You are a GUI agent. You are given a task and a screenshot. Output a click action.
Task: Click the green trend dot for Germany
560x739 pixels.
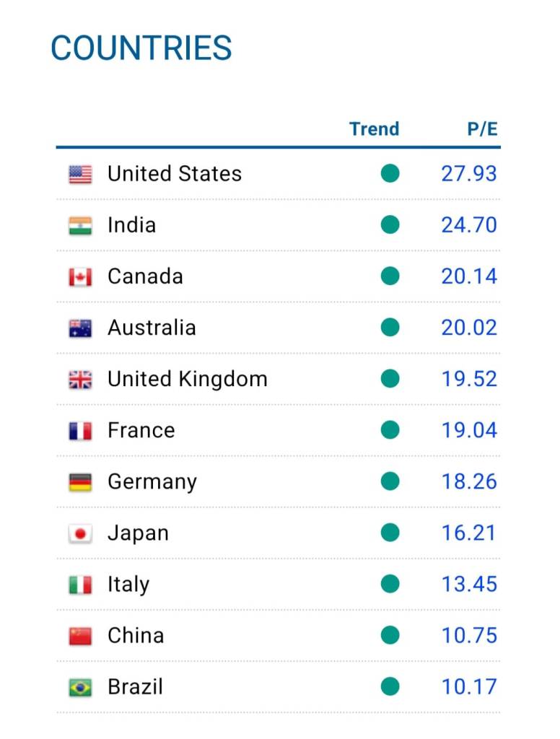point(390,481)
